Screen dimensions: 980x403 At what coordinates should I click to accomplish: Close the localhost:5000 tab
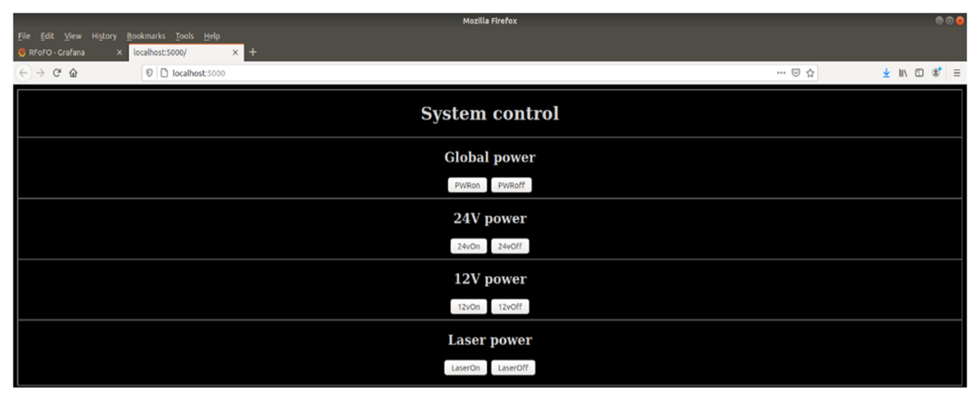235,53
